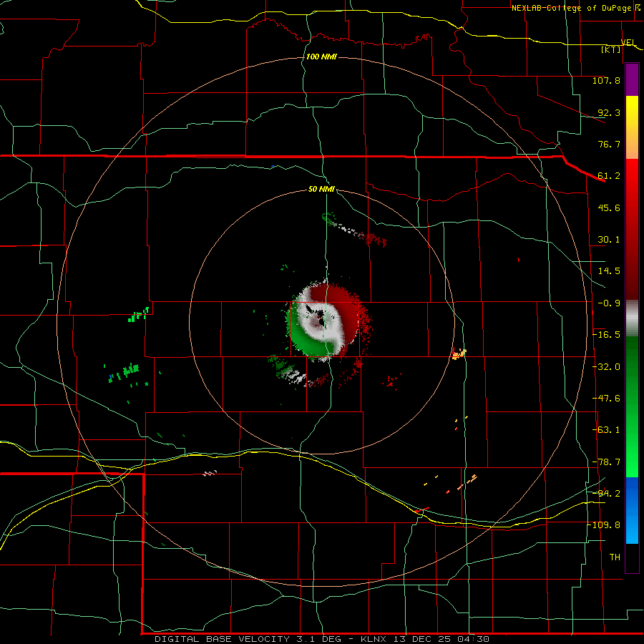Click the 45.6 velocity scale value
Viewport: 644px width, 644px height.
[x=609, y=208]
